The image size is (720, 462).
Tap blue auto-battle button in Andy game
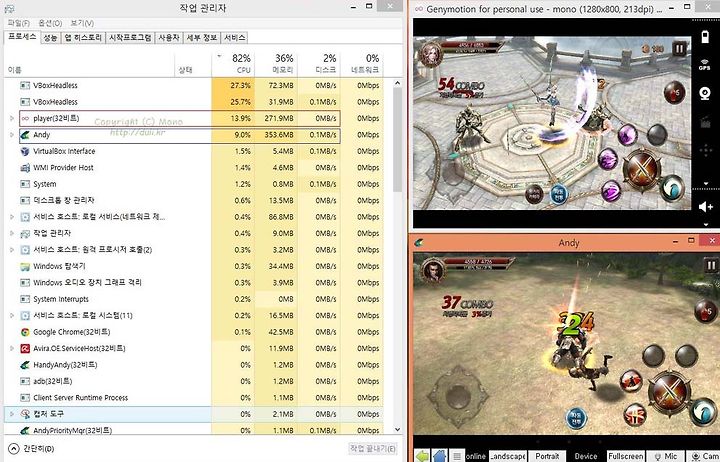(577, 417)
